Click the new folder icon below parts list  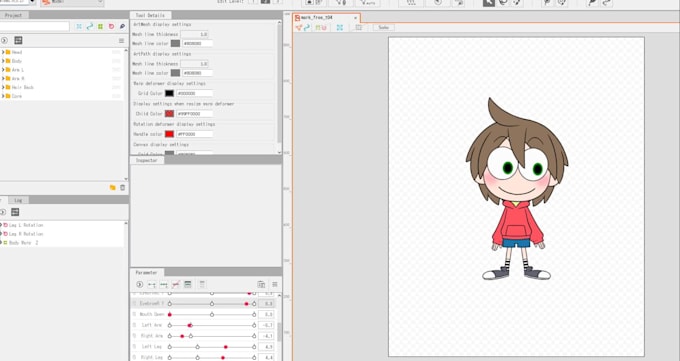coord(113,187)
